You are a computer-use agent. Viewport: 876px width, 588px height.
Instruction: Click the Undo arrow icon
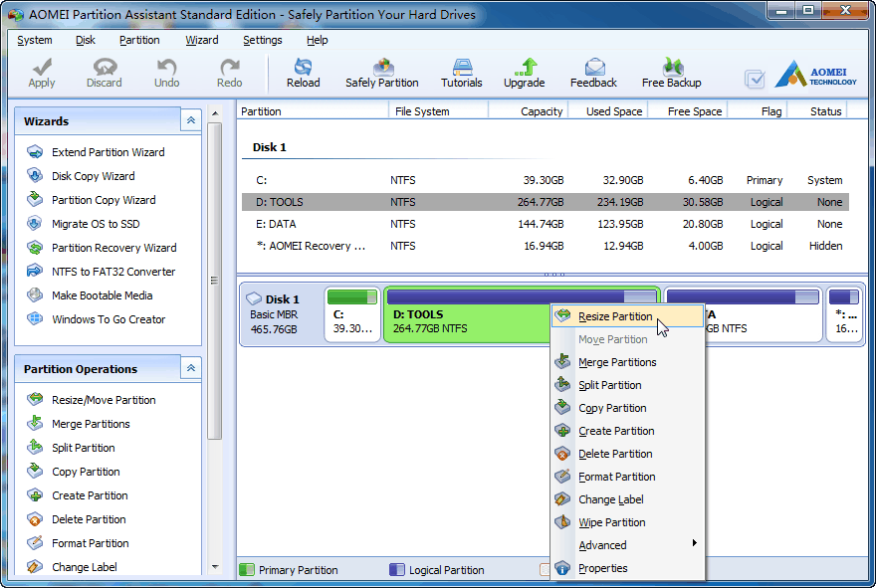coord(166,67)
